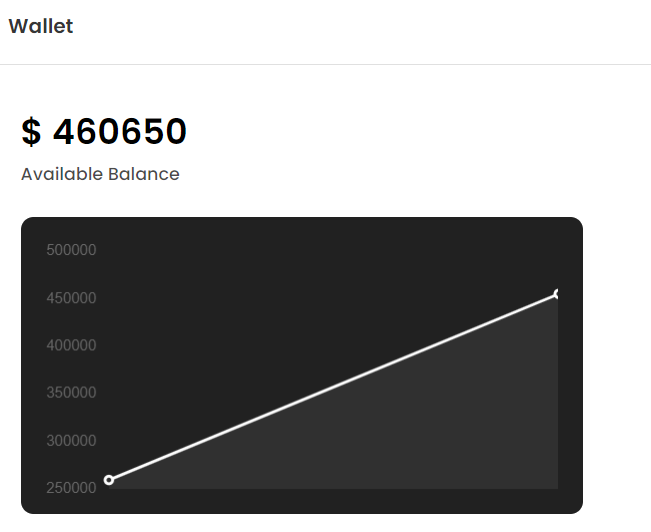
Task: Click the white trend line in the chart
Action: point(333,387)
